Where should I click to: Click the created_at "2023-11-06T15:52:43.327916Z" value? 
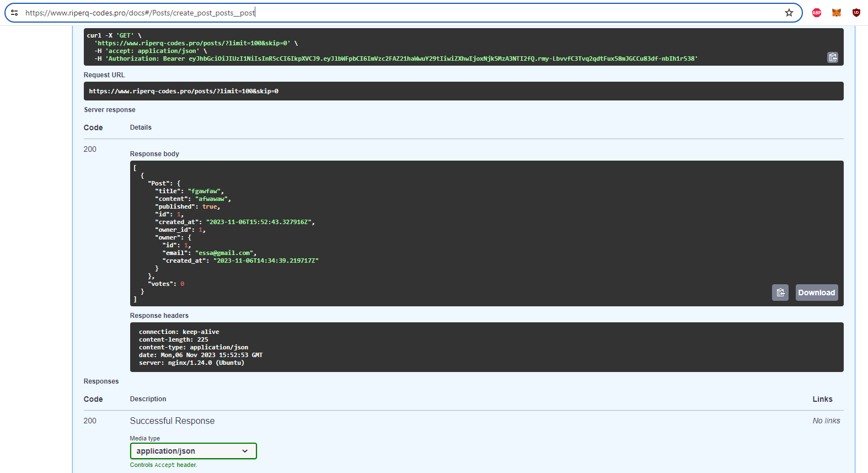pos(259,222)
